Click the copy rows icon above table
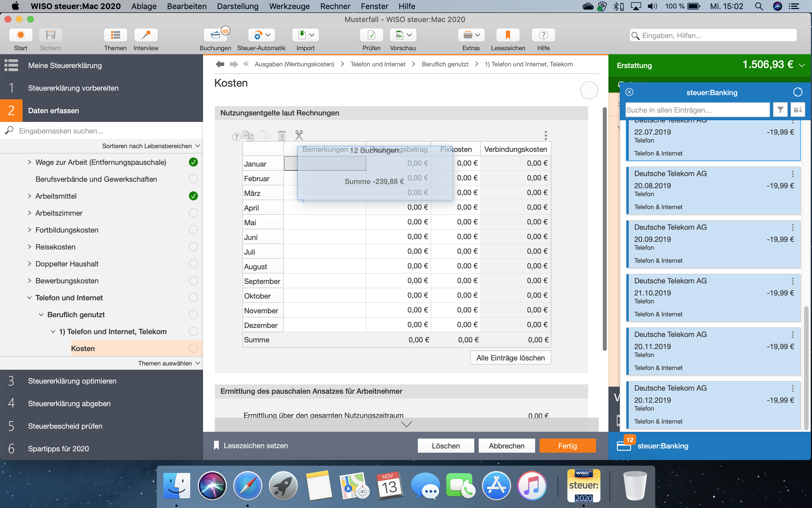 [248, 135]
